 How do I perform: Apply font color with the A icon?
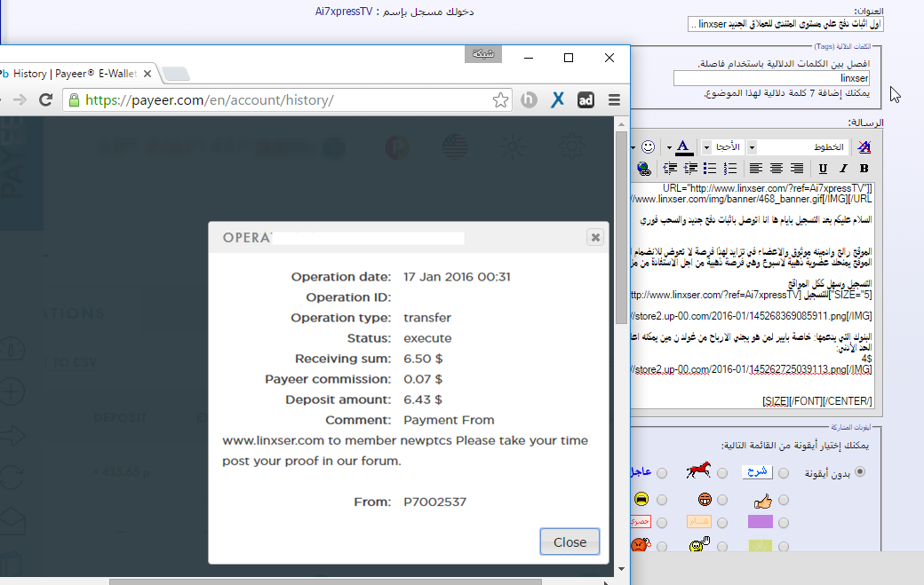[683, 147]
